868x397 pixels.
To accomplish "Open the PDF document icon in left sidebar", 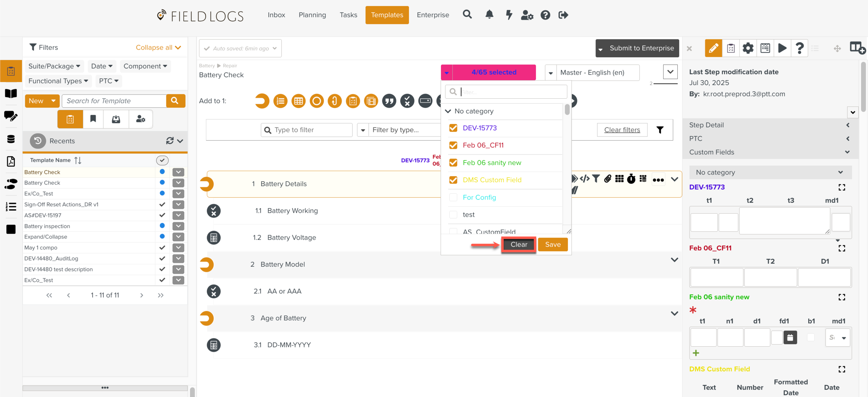I will tap(11, 162).
